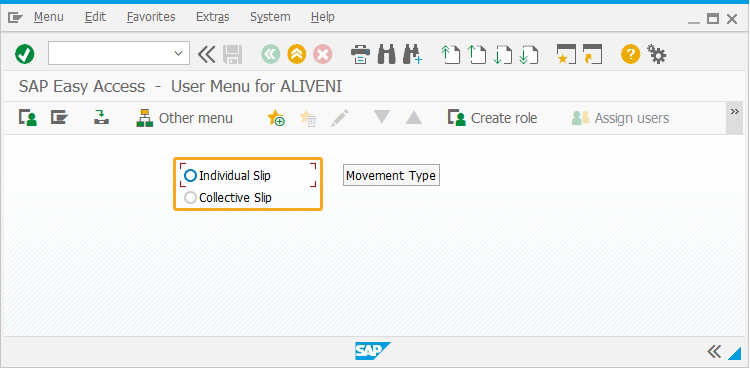Open the Favorites menu
This screenshot has width=750, height=368.
[x=151, y=17]
